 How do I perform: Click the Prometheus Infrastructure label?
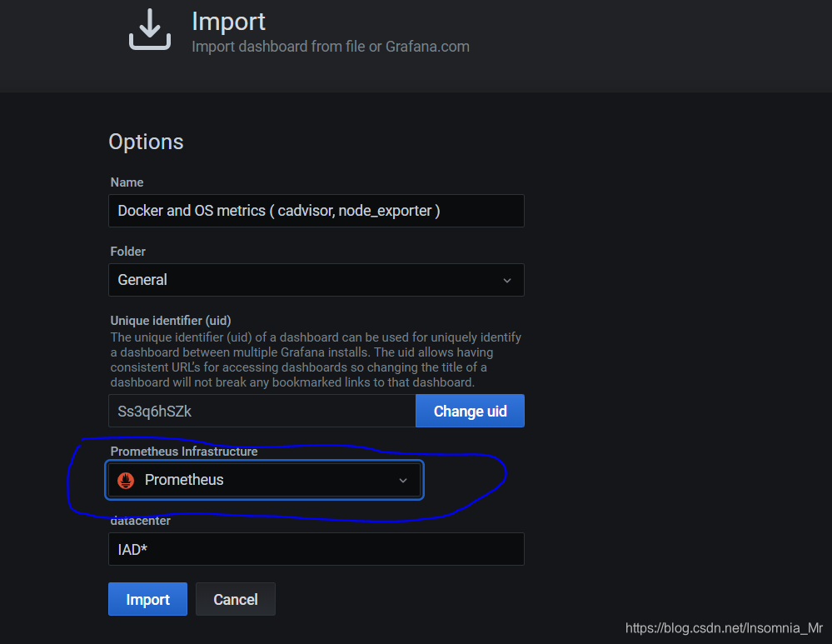pos(184,452)
